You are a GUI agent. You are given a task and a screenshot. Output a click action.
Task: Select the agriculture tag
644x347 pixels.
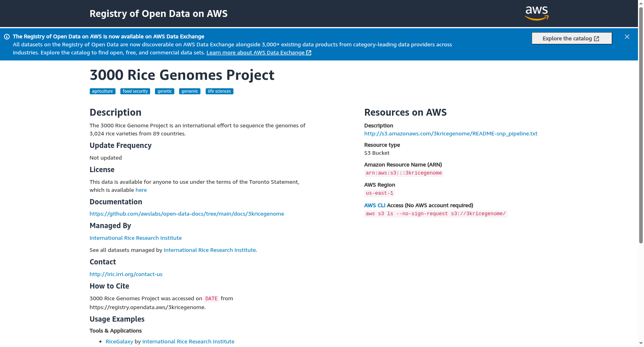point(103,91)
